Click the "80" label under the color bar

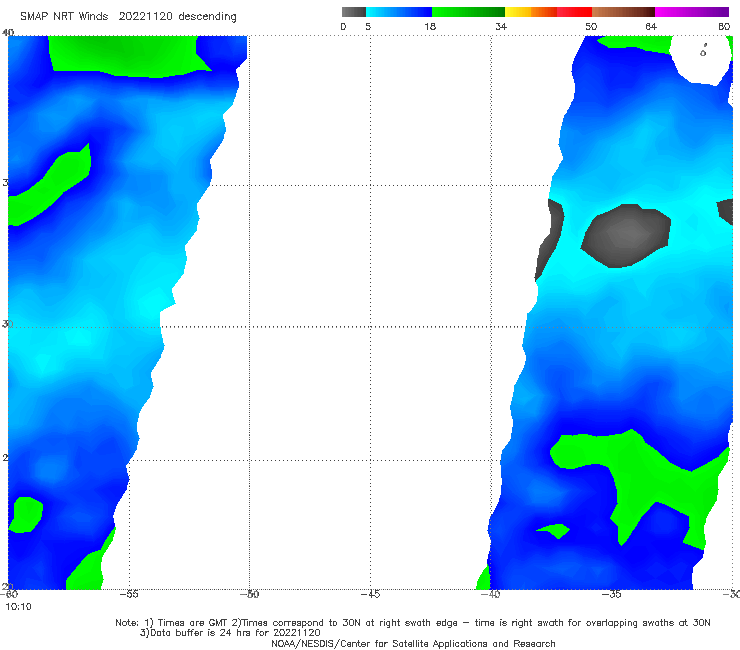coord(724,26)
